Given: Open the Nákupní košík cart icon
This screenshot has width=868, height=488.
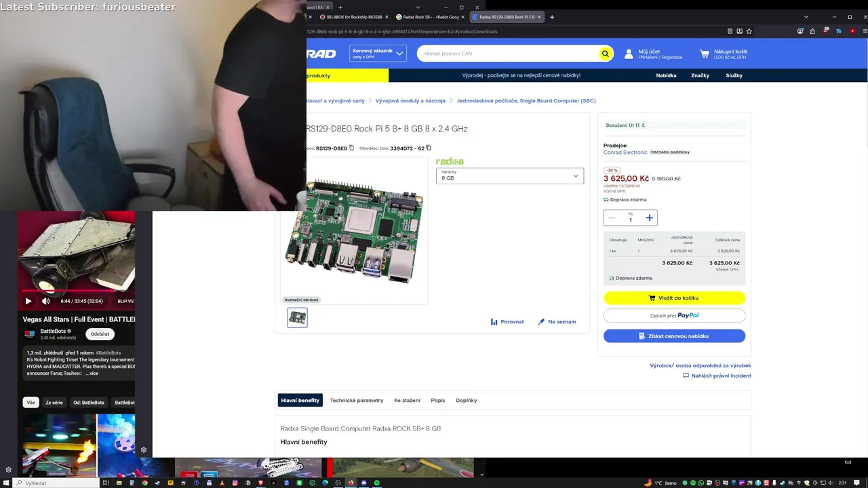Looking at the screenshot, I should coord(705,54).
